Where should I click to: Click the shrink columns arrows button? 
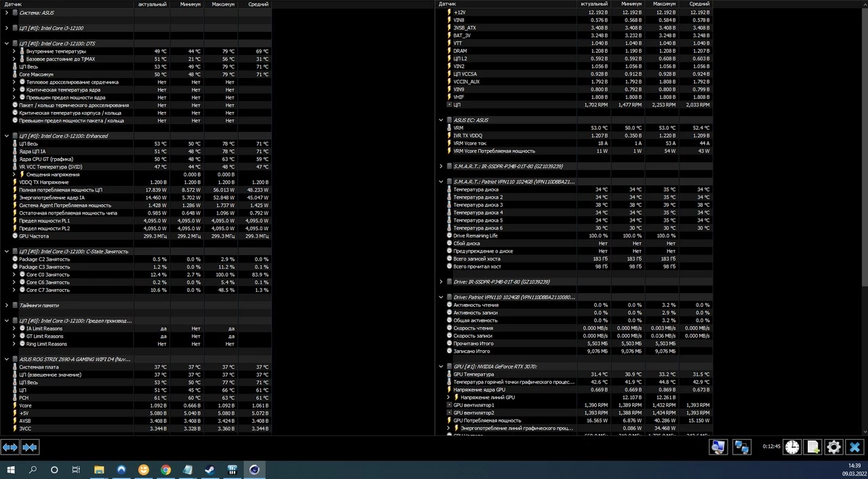coord(30,447)
